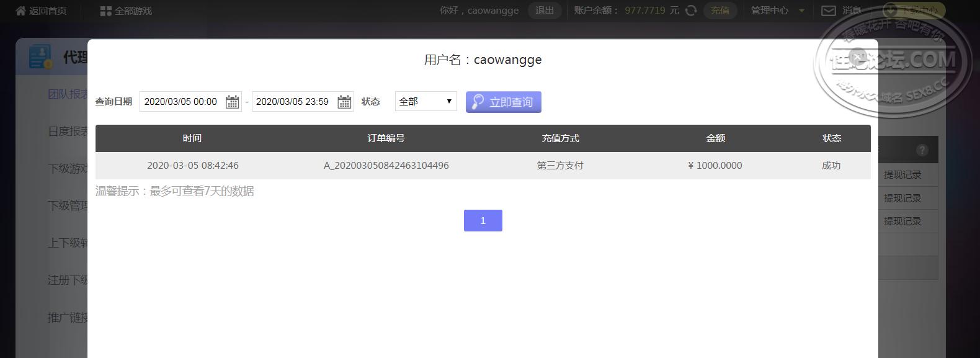Screen dimensions: 980x358
Task: Click the home icon in top bar
Action: pyautogui.click(x=20, y=11)
